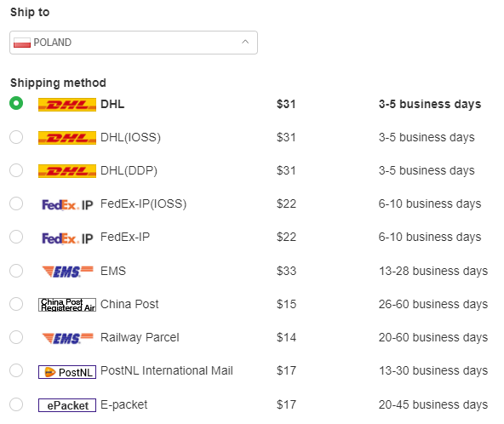Click the Railway Parcel option label

140,337
